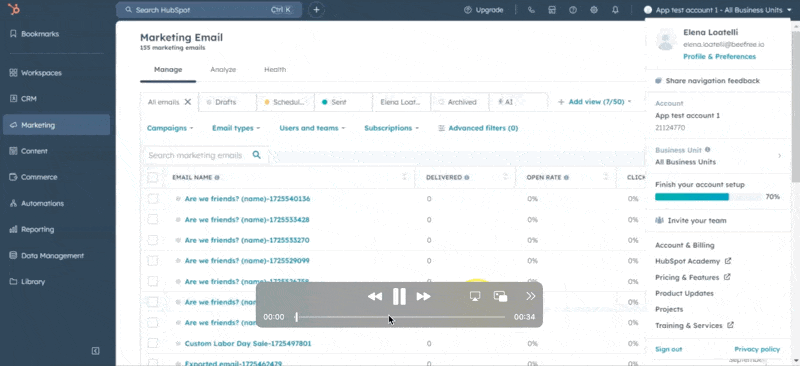Switch to the Manage tab

168,69
